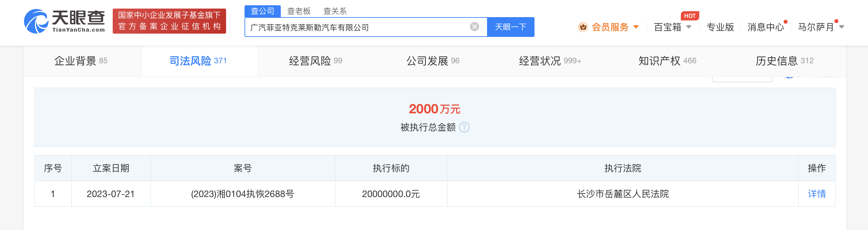Image resolution: width=868 pixels, height=230 pixels.
Task: Click the 执行标的 column header
Action: pos(391,168)
